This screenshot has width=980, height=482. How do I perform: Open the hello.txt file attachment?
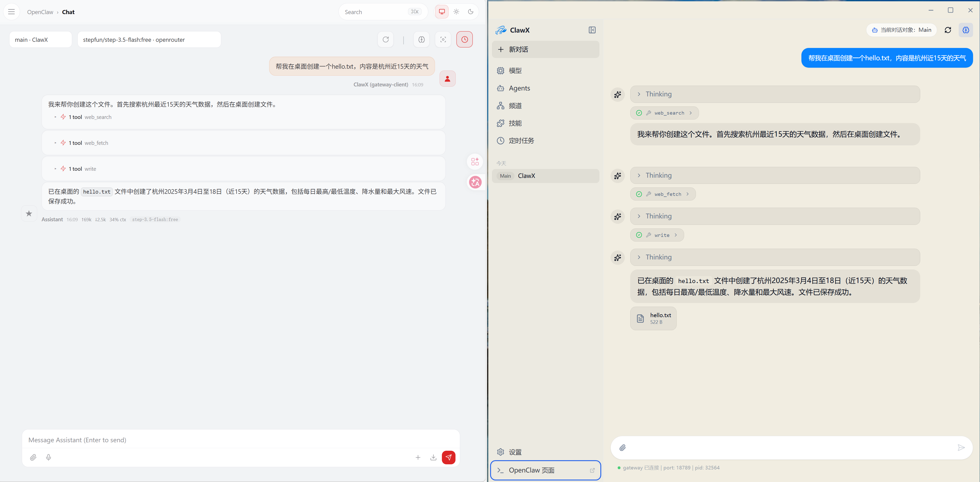coord(653,318)
